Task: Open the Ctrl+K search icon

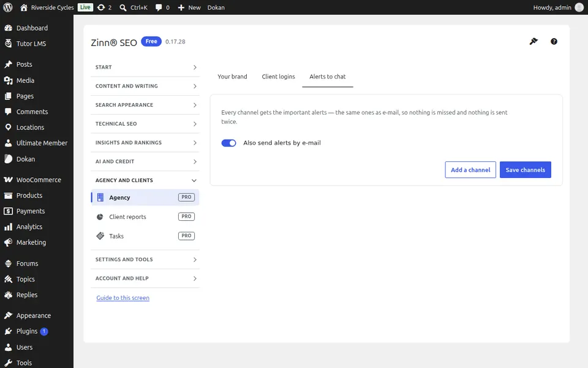Action: [133, 7]
